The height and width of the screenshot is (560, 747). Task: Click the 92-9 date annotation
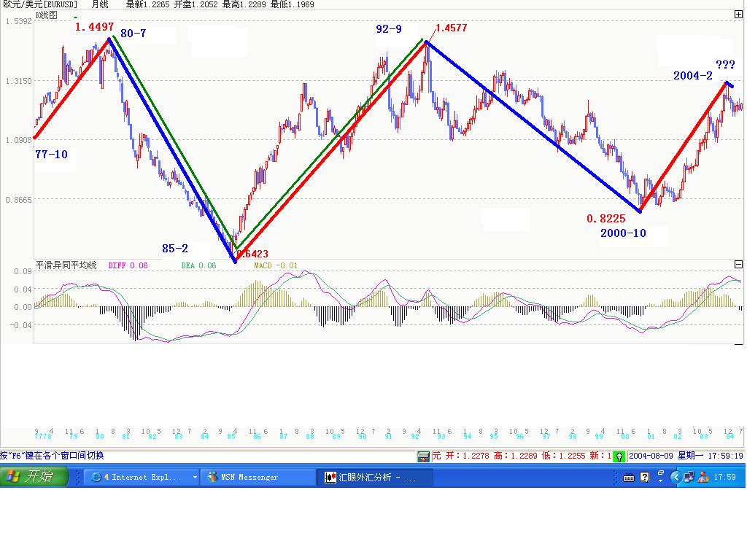(x=389, y=29)
